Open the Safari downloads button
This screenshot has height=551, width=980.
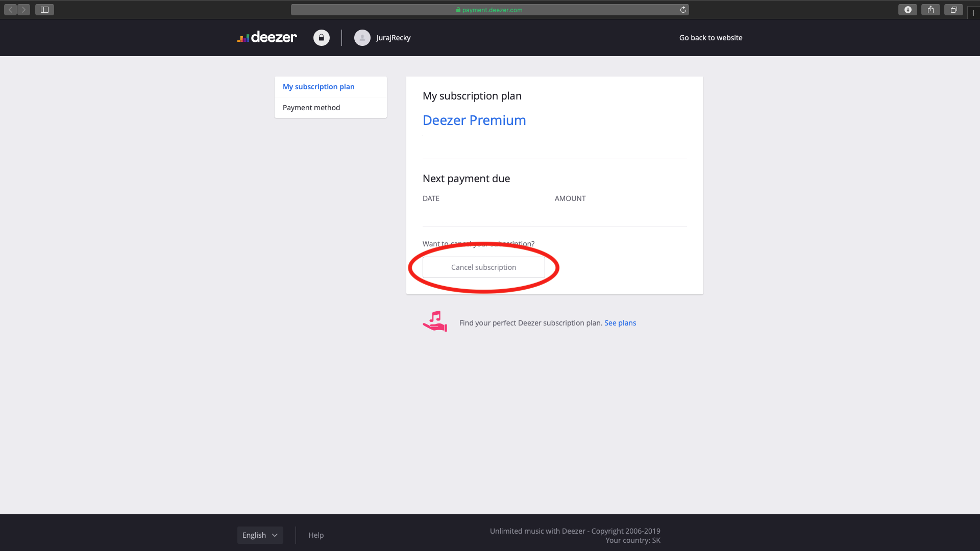[x=908, y=10]
